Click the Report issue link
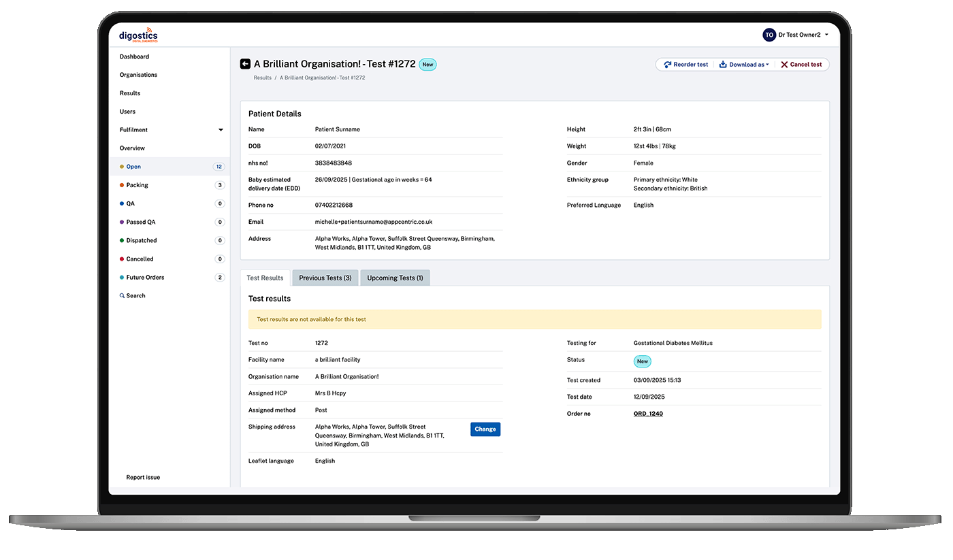953x560 pixels. pyautogui.click(x=143, y=478)
